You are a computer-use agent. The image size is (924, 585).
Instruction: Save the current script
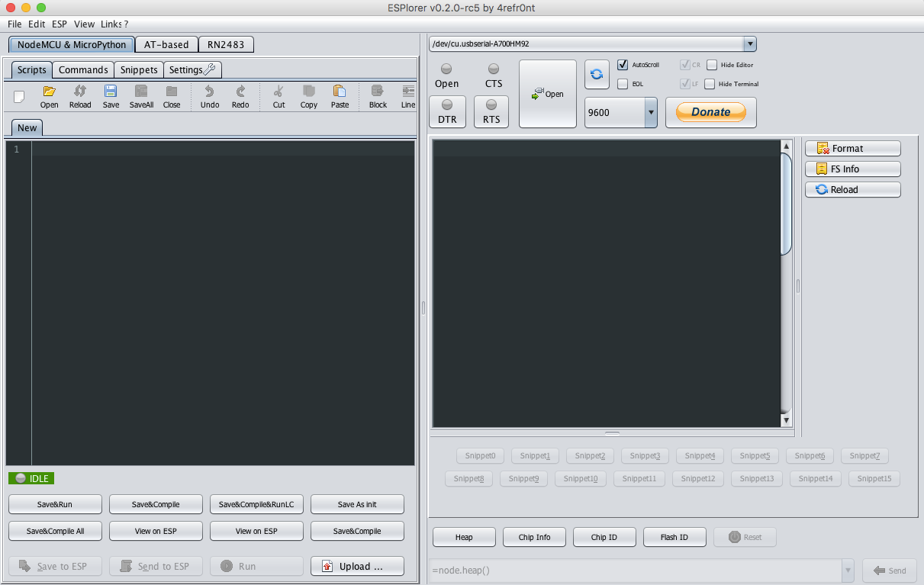coord(111,97)
